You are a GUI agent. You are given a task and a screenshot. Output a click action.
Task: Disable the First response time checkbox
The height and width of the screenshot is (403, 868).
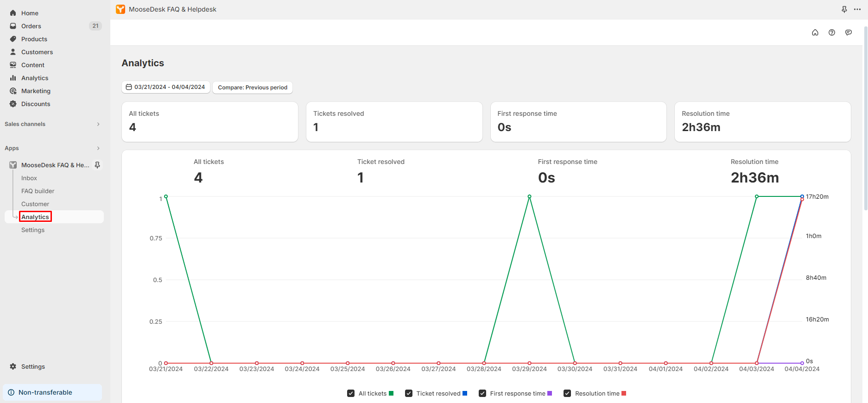tap(482, 393)
